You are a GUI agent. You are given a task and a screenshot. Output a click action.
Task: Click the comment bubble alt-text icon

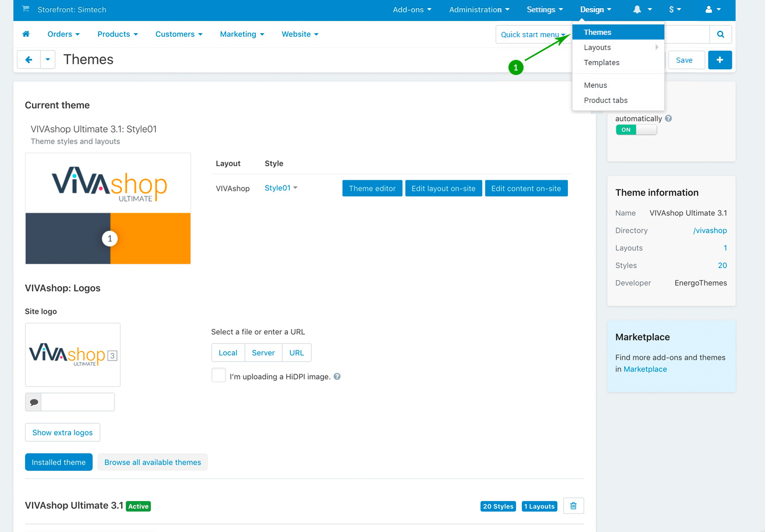(x=34, y=402)
